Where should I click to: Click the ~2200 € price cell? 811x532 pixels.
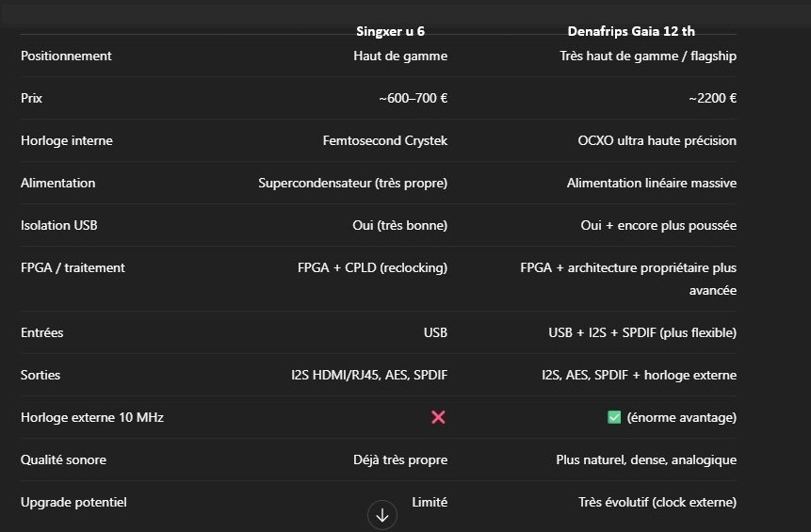tap(711, 98)
